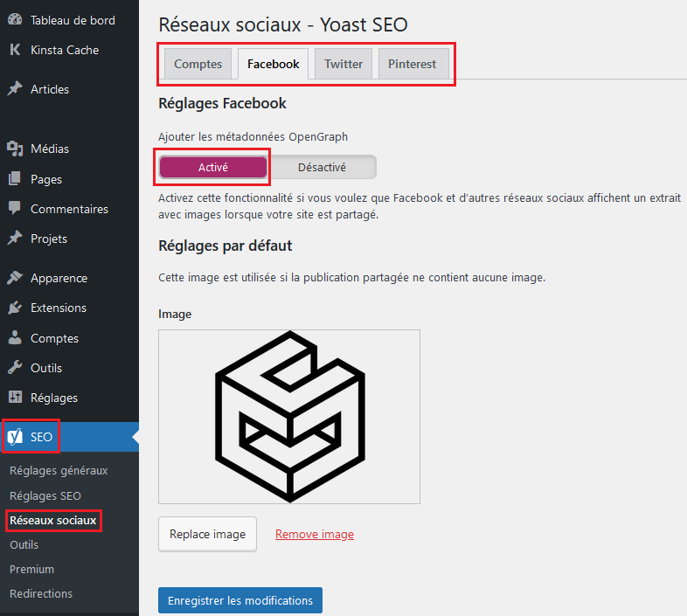Viewport: 687px width, 616px height.
Task: Click the Commentaires speech bubble icon
Action: coord(15,208)
